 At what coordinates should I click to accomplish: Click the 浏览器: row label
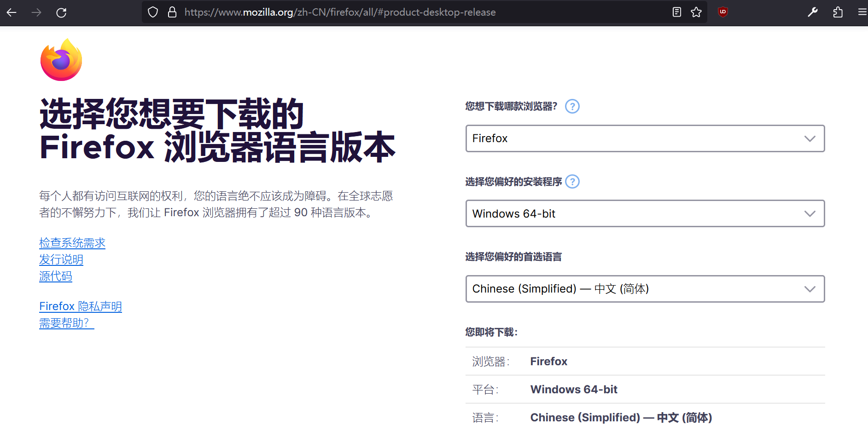click(491, 362)
